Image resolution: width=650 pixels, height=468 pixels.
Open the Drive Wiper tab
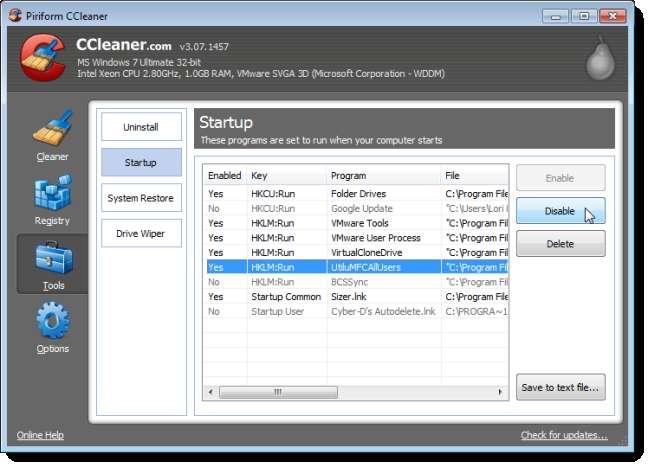coord(141,234)
